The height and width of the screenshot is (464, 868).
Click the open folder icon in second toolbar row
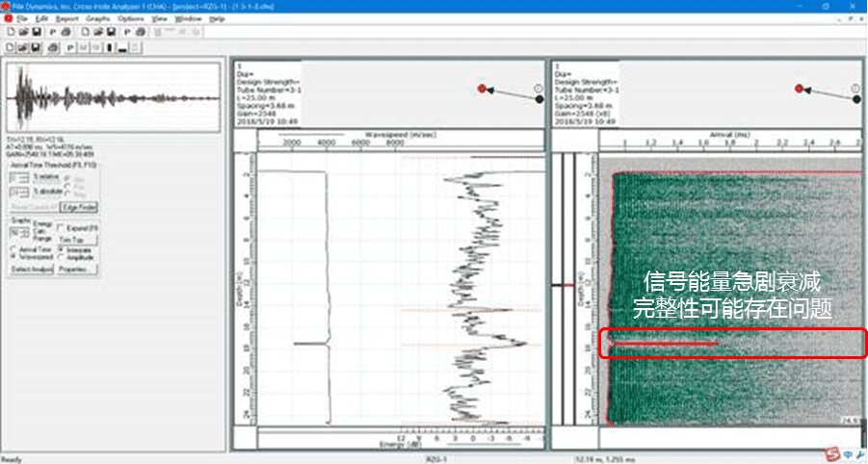22,46
